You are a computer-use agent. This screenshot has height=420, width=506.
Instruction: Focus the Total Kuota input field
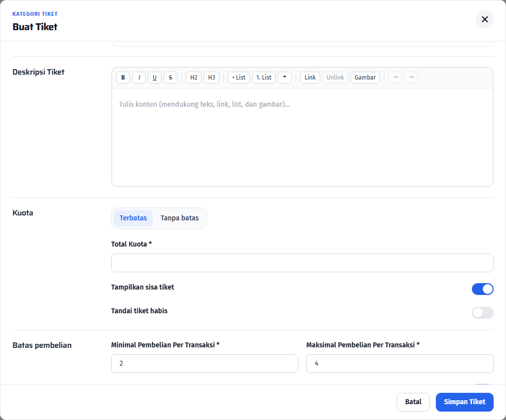[x=302, y=263]
